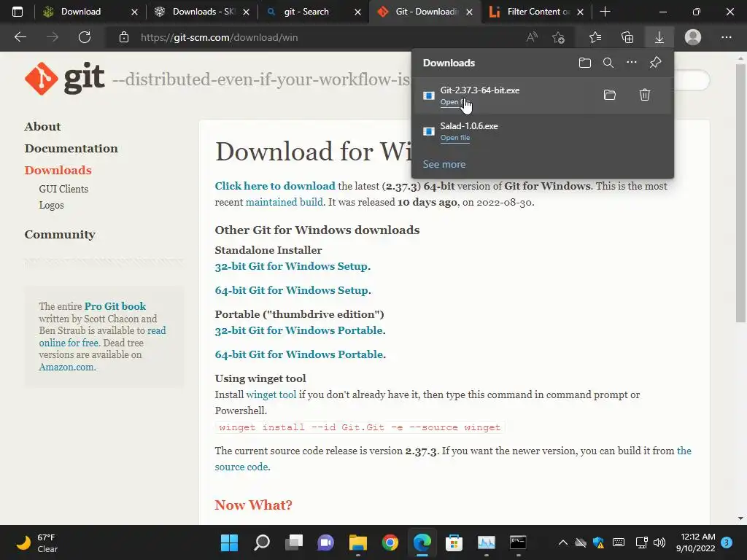Delete the Git-2.37.3-64-bit.exe download entry
Viewport: 747px width, 560px height.
[x=645, y=95]
